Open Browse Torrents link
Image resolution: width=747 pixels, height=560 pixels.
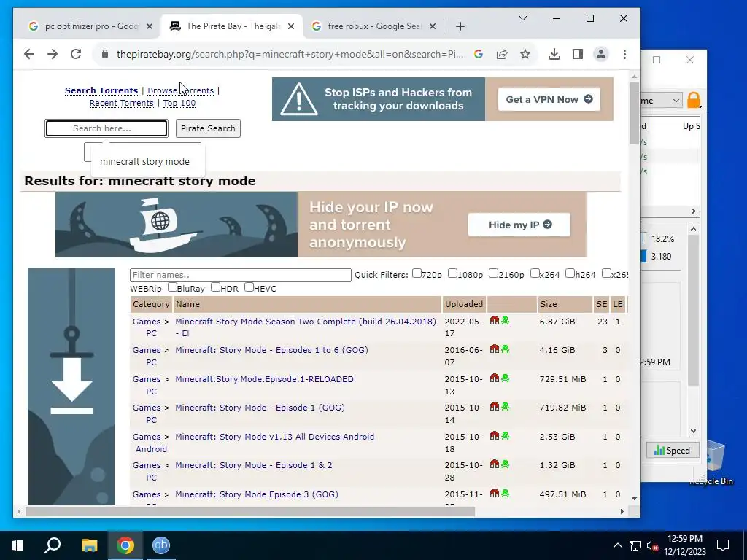[x=181, y=90]
